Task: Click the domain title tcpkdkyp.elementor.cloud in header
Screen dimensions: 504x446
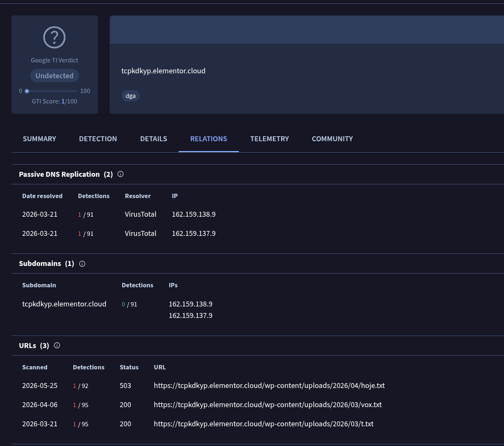Action: click(163, 71)
